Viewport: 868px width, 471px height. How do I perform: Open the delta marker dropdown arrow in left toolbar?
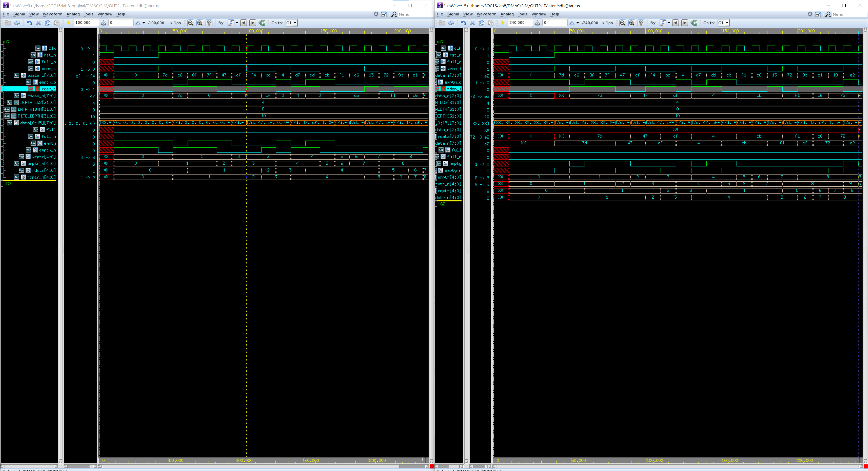click(x=144, y=23)
